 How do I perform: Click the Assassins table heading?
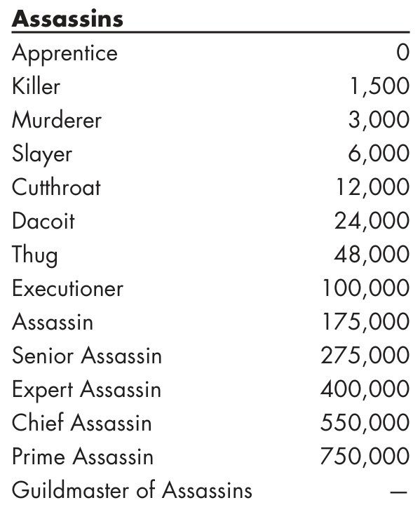(67, 18)
